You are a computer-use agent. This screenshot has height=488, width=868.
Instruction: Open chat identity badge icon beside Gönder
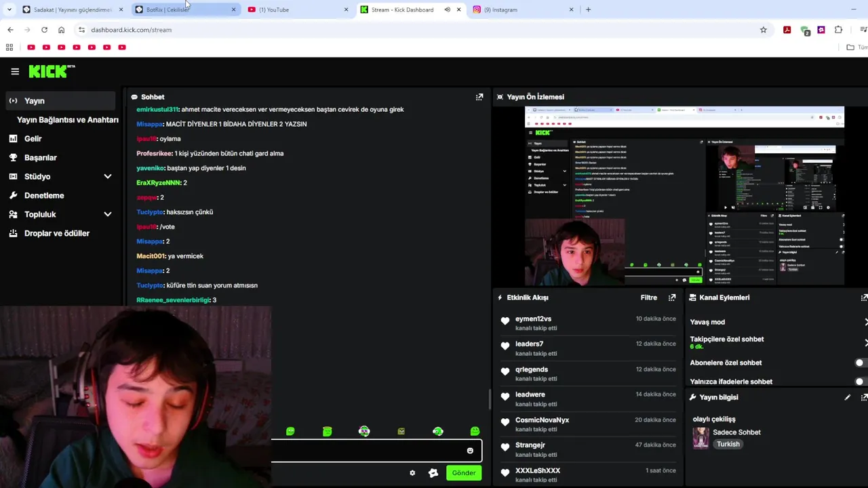tap(433, 472)
